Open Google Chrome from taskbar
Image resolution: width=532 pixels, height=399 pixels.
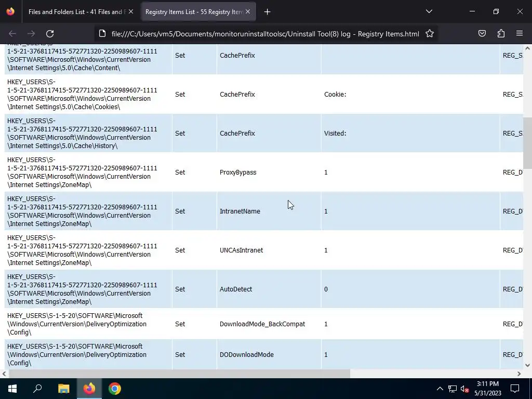point(115,389)
